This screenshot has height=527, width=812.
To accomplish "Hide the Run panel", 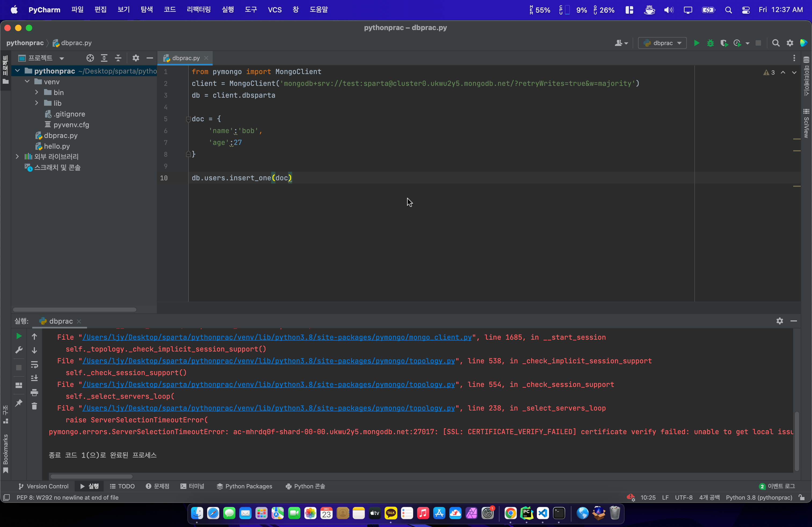I will click(x=793, y=321).
